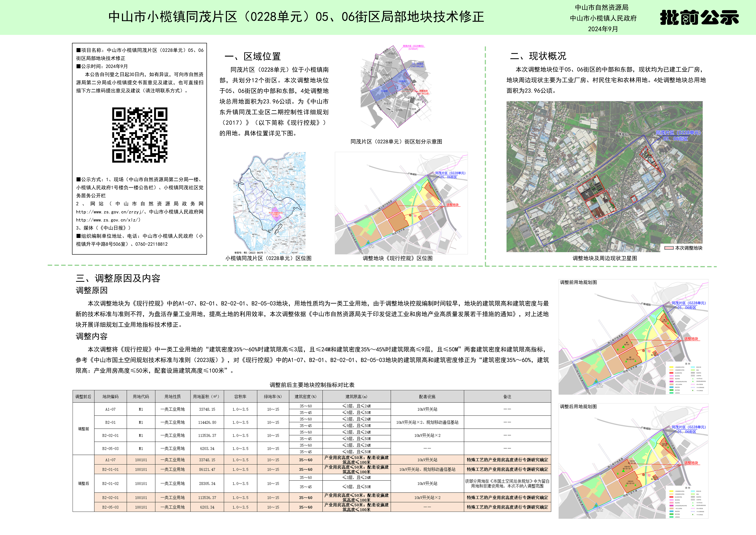Click the area value 28305.34
Image resolution: width=756 pixels, height=535 pixels.
click(x=207, y=484)
